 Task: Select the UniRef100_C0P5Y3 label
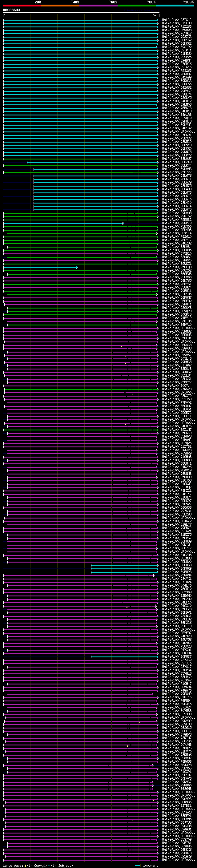177,145
